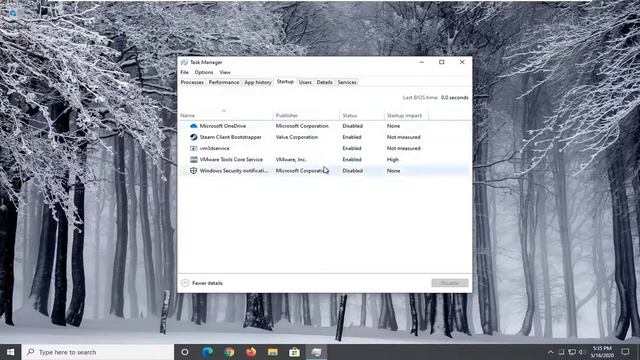640x360 pixels.
Task: Click the Enabled status for Steam
Action: (352, 137)
